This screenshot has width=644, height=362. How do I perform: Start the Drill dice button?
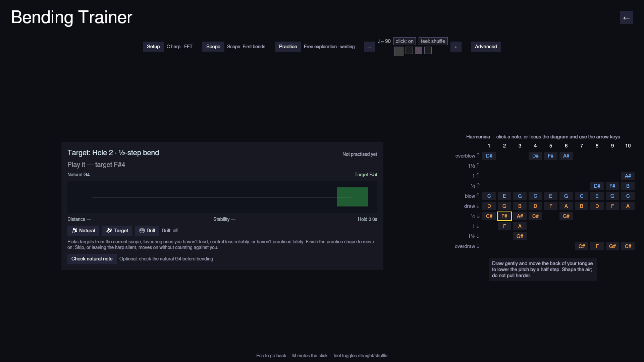coord(147,231)
